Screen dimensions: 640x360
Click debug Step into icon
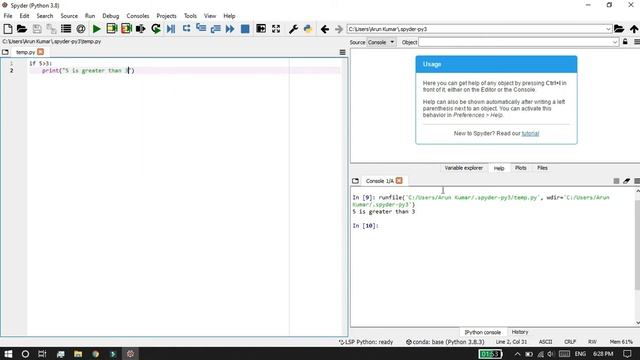pos(201,29)
